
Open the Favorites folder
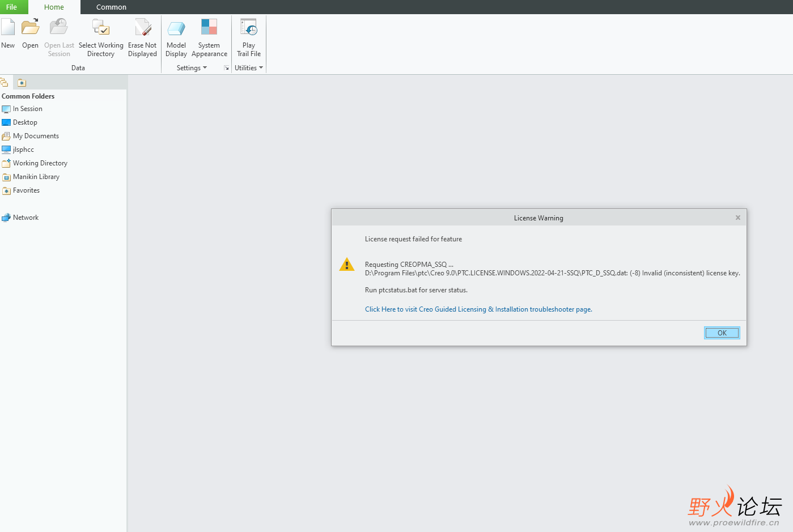[x=21, y=190]
